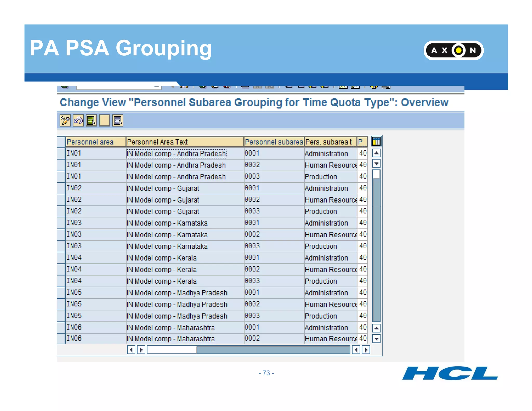Click the Select All green table icon
Viewport: 532px width, 411px height.
click(x=91, y=121)
